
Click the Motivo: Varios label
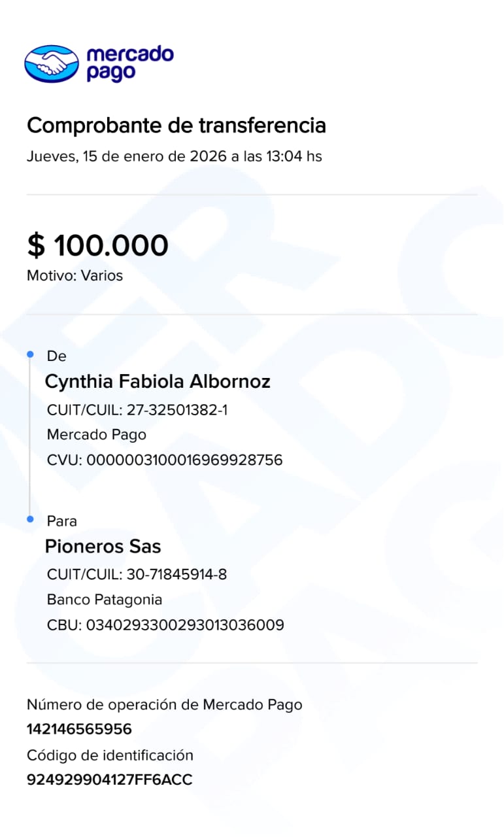[75, 275]
